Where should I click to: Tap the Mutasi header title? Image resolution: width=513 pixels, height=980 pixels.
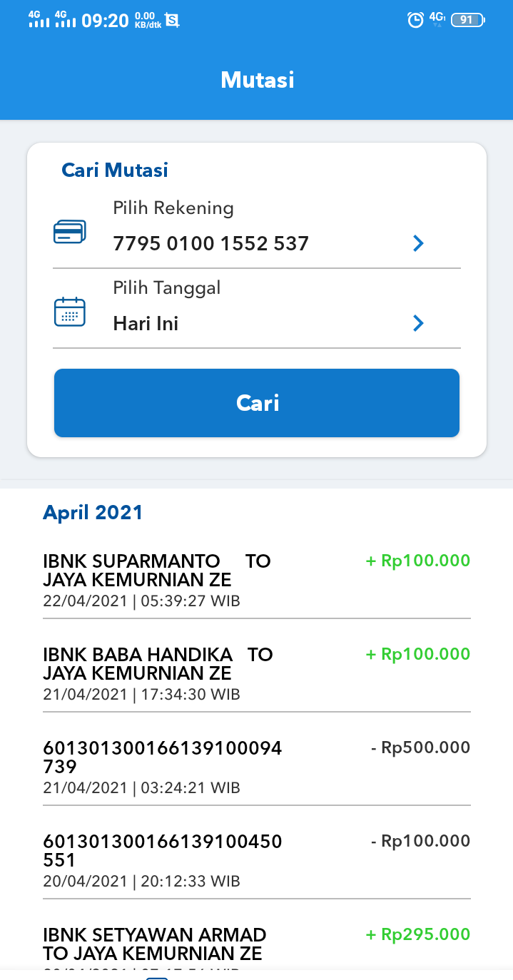(x=258, y=80)
